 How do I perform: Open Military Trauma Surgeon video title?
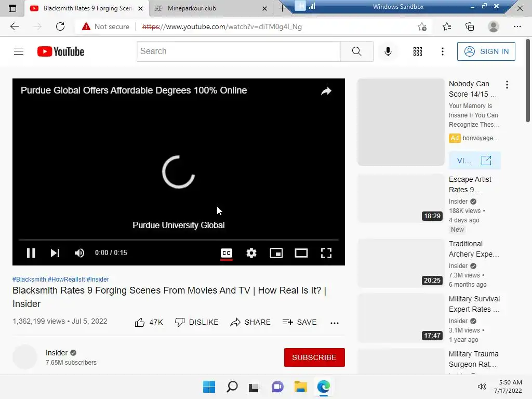pyautogui.click(x=474, y=359)
